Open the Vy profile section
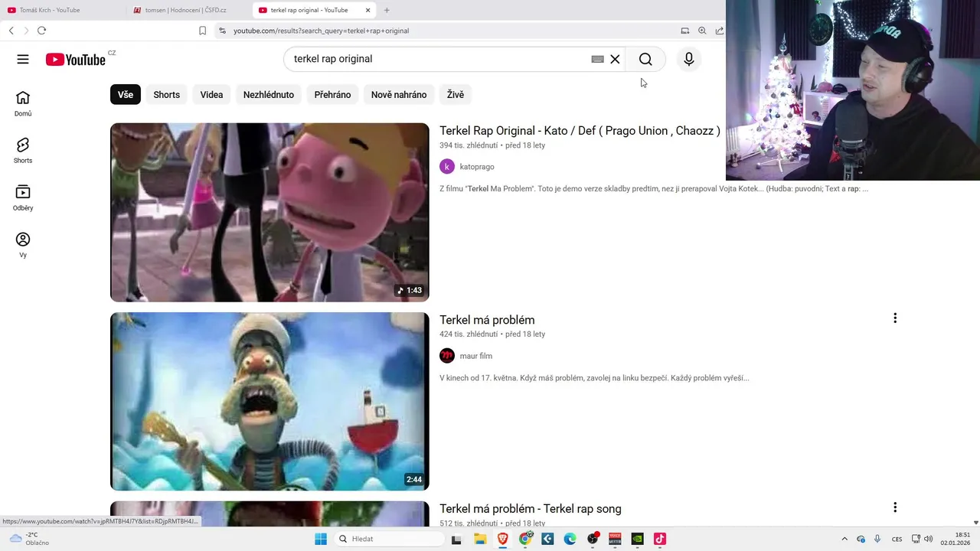The height and width of the screenshot is (551, 980). (23, 245)
